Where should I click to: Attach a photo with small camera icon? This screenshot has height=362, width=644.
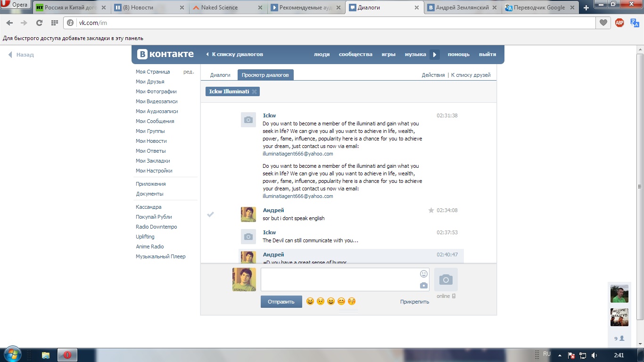424,285
